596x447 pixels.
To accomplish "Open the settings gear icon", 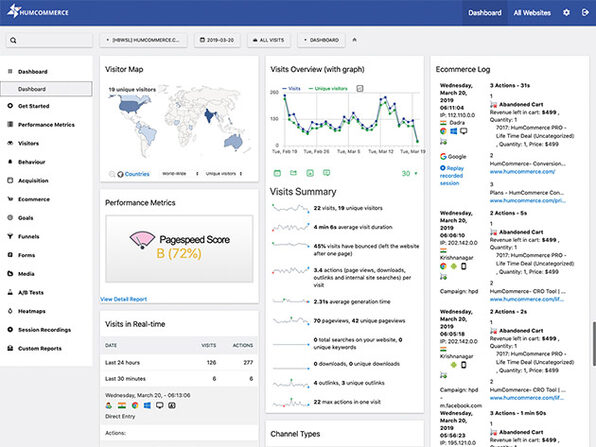I will point(566,13).
